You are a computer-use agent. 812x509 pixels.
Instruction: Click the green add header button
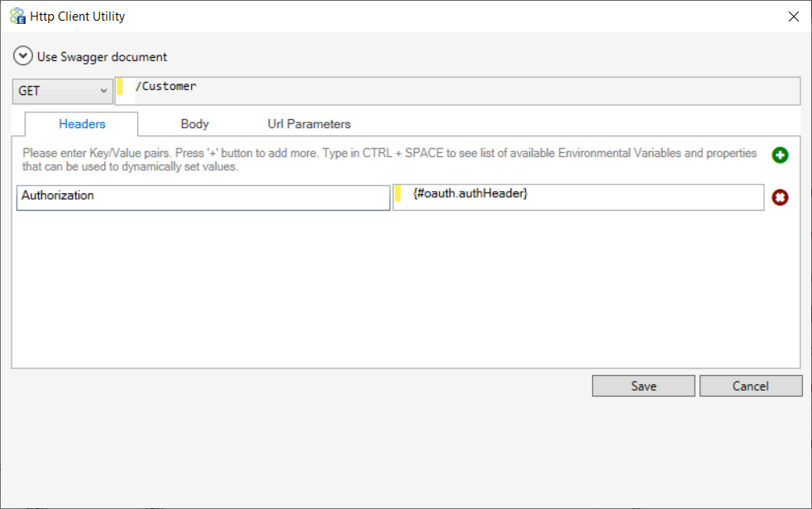click(x=780, y=155)
